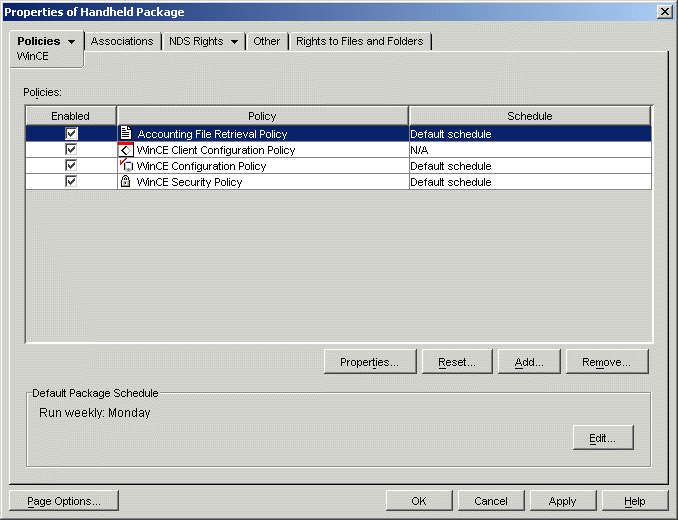The height and width of the screenshot is (520, 678).
Task: Open the Help button
Action: click(635, 501)
